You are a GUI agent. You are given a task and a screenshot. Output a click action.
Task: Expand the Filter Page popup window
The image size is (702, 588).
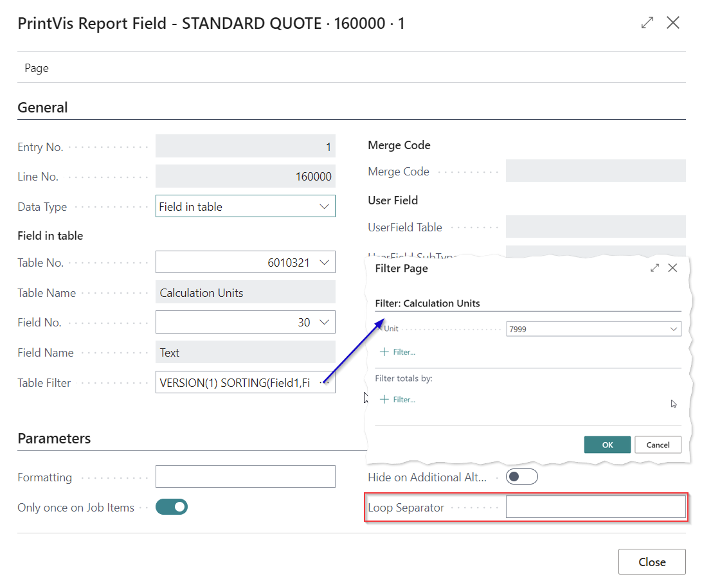tap(654, 268)
